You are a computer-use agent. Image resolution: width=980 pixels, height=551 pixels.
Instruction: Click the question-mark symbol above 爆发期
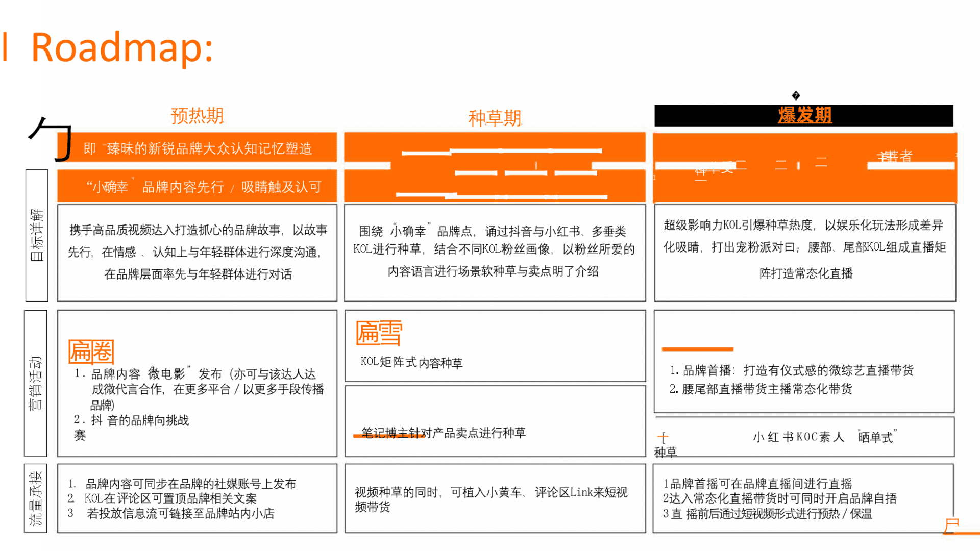pos(796,95)
